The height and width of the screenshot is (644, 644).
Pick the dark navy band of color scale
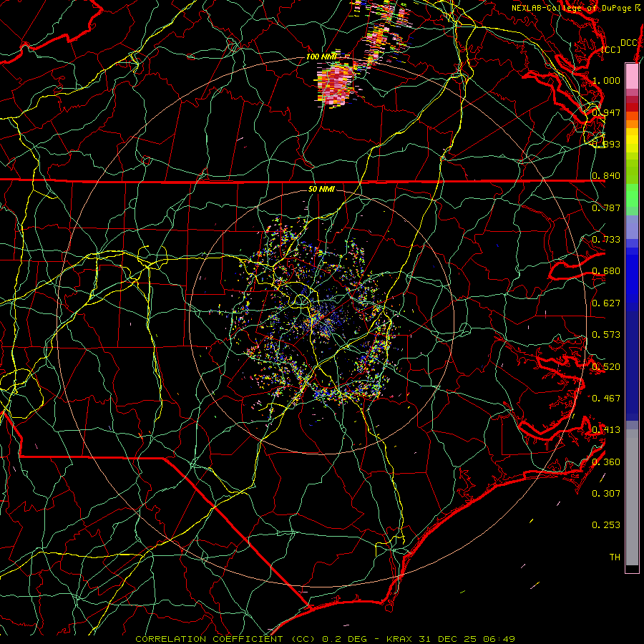pyautogui.click(x=632, y=366)
